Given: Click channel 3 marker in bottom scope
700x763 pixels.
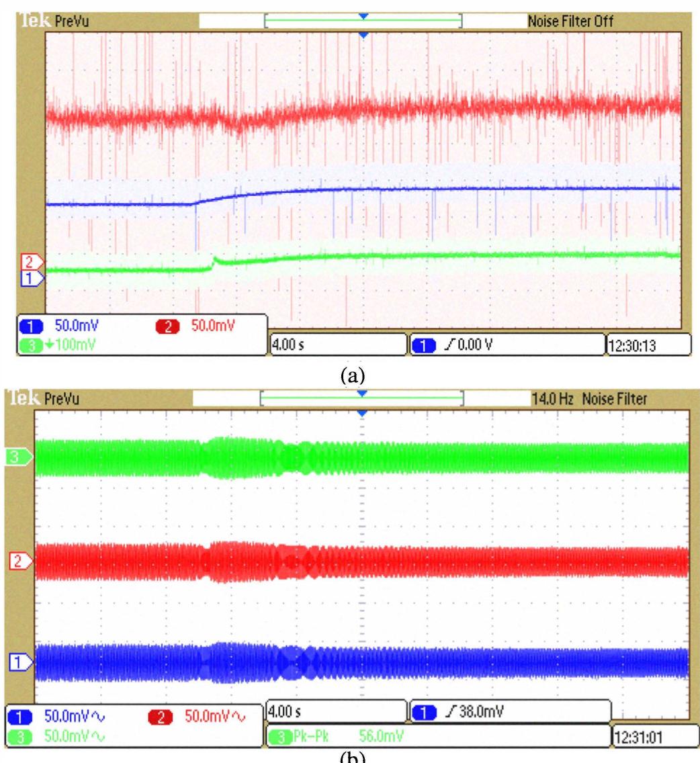Looking at the screenshot, I should (x=19, y=457).
